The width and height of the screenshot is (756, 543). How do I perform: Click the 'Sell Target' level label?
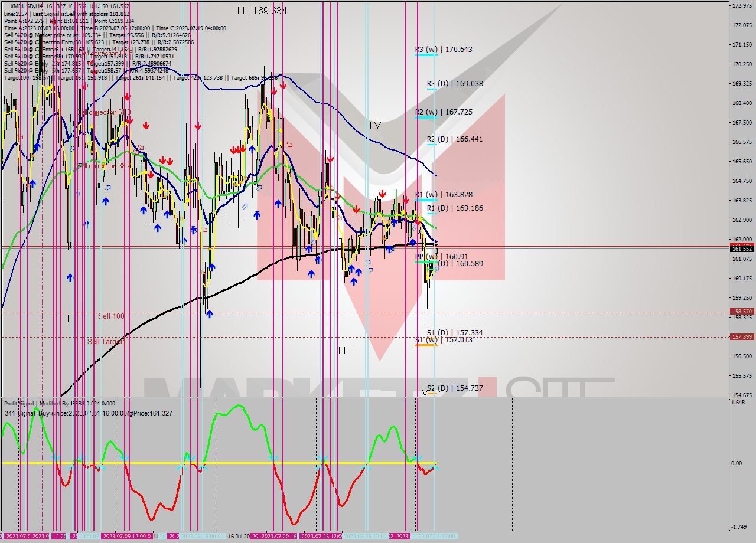click(x=105, y=341)
